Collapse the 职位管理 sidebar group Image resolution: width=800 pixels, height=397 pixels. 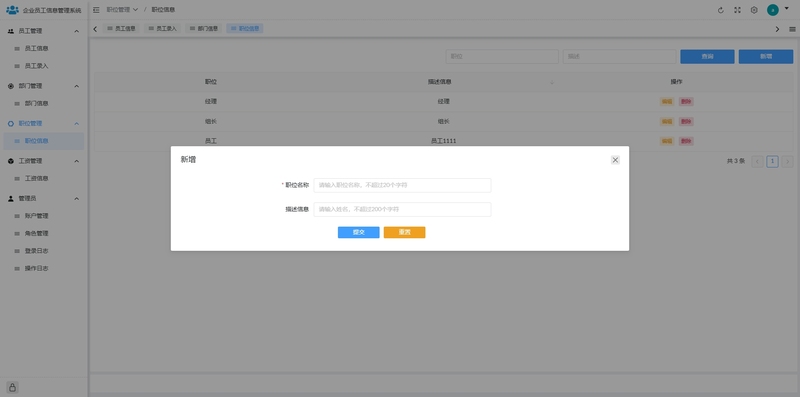pos(77,123)
